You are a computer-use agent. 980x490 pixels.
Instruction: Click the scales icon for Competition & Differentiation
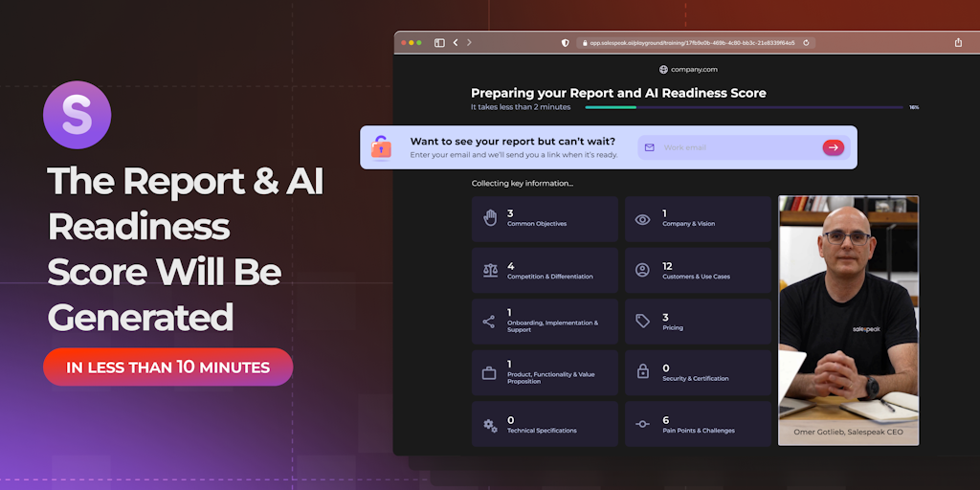click(491, 271)
